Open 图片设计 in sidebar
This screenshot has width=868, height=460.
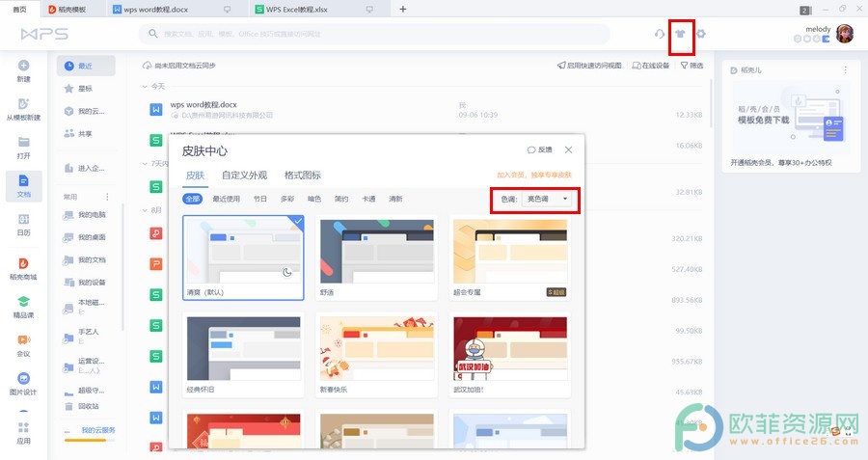point(23,384)
